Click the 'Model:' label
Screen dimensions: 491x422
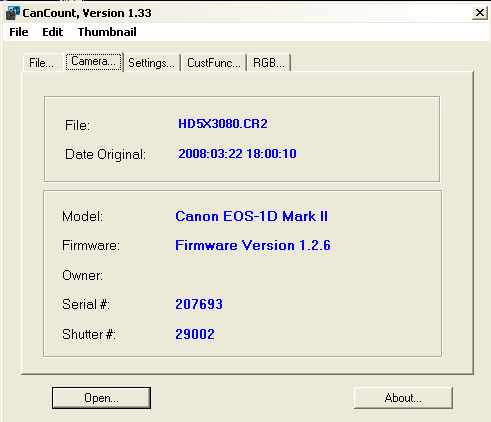click(x=83, y=217)
